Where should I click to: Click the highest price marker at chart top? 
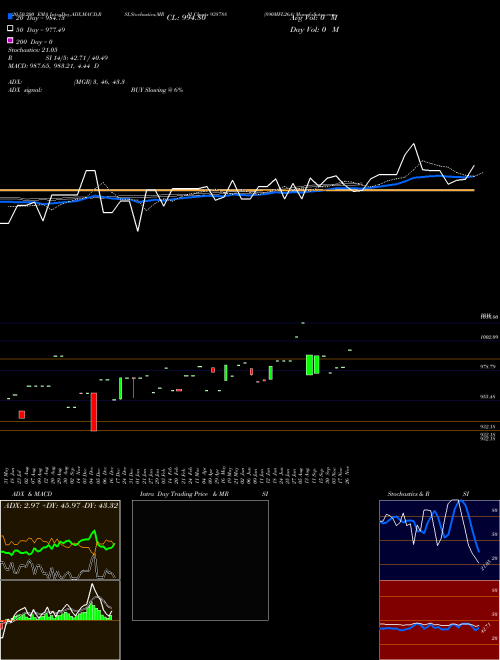click(x=303, y=323)
